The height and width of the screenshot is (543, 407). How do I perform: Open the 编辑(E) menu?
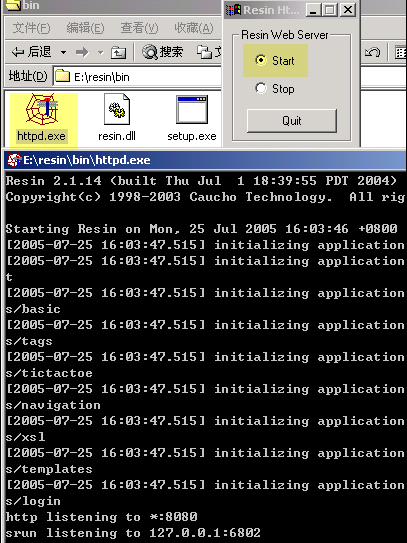[85, 28]
